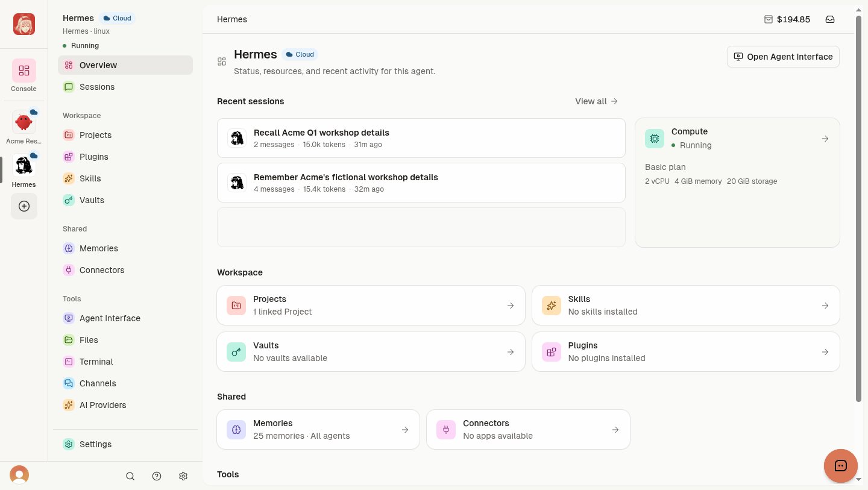Open the Memories card arrow
This screenshot has height=490, width=868.
click(405, 430)
